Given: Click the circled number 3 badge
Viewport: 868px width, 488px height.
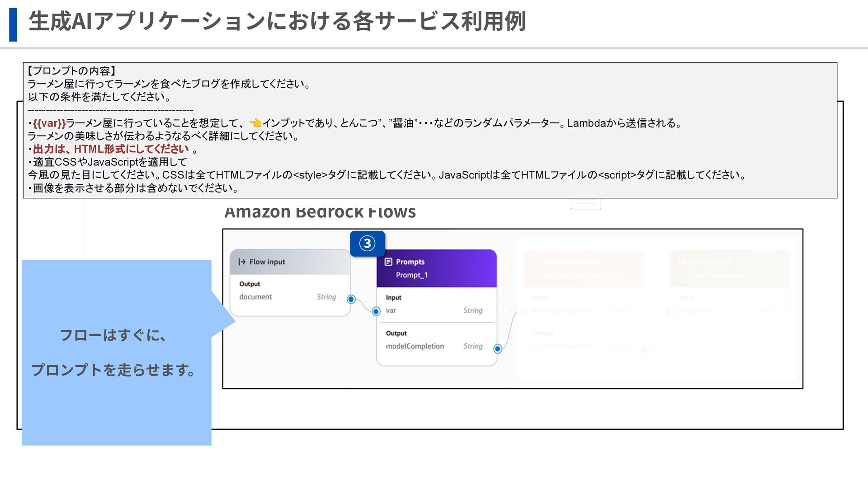Looking at the screenshot, I should click(367, 244).
